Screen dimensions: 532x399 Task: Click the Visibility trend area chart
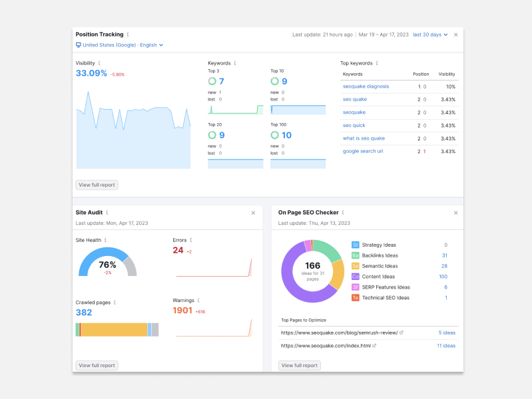click(x=133, y=130)
